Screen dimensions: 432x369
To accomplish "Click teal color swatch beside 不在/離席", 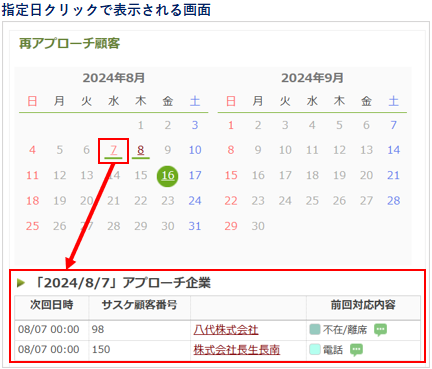I will pyautogui.click(x=315, y=329).
